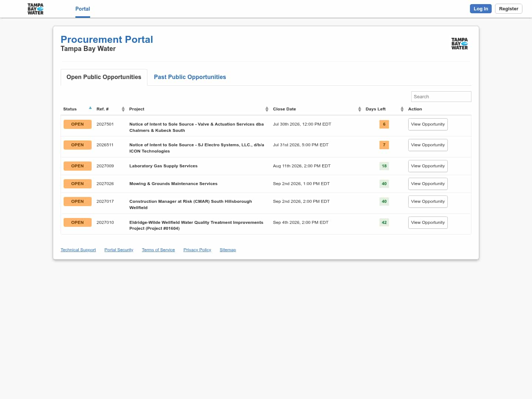Open the Privacy Policy link
This screenshot has width=532, height=399.
tap(197, 250)
